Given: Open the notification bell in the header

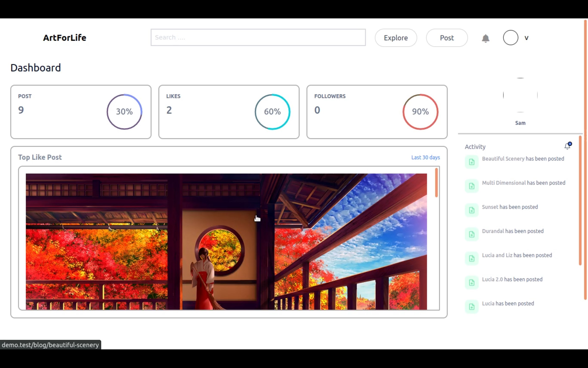Looking at the screenshot, I should click(x=486, y=38).
